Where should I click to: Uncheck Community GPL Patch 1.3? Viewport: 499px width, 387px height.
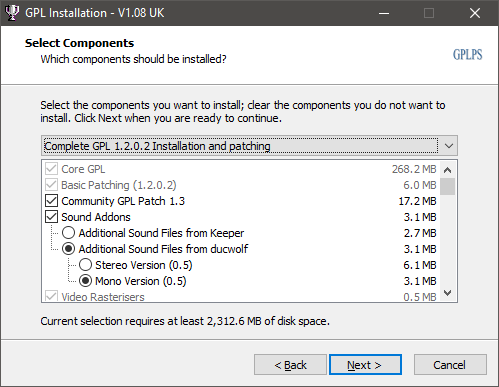pos(51,201)
